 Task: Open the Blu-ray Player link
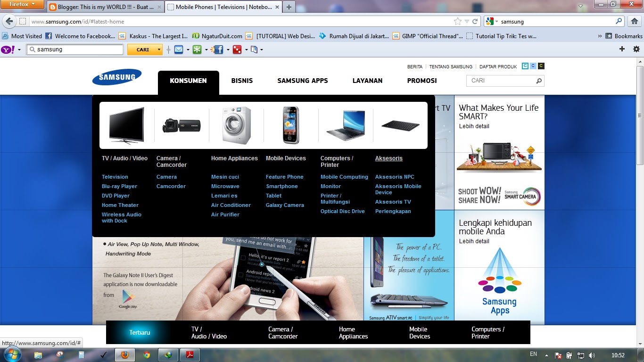[119, 186]
